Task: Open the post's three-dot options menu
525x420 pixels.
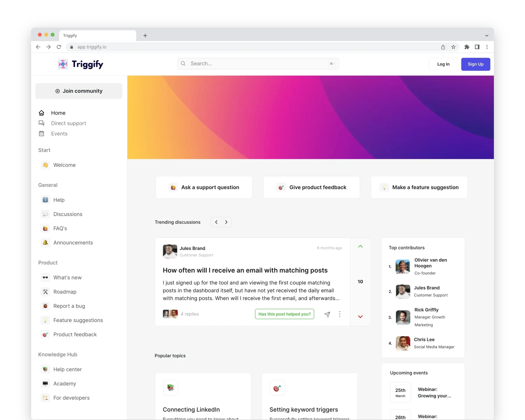Action: [x=340, y=314]
